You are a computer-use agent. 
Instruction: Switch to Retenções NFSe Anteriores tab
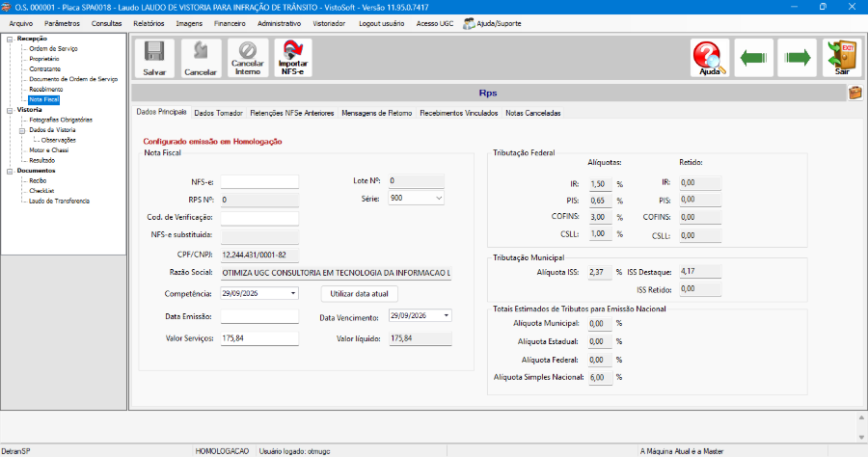click(x=291, y=113)
